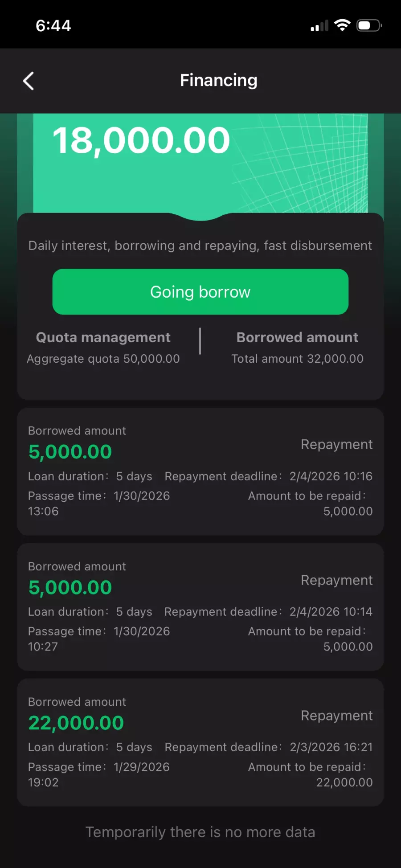Screen dimensions: 401x868
Task: Tap Repayment for the 22,000.00 loan
Action: 336,716
